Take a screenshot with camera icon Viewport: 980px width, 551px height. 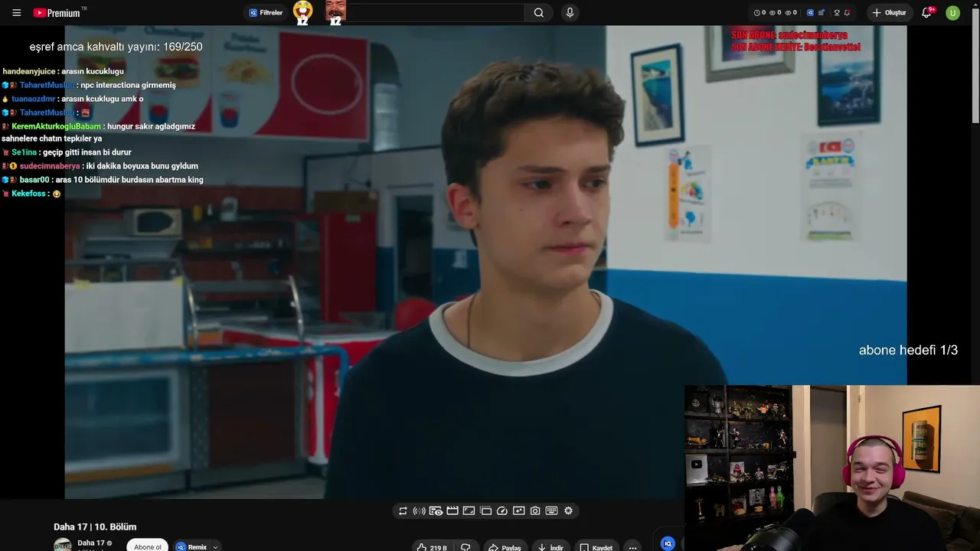535,511
